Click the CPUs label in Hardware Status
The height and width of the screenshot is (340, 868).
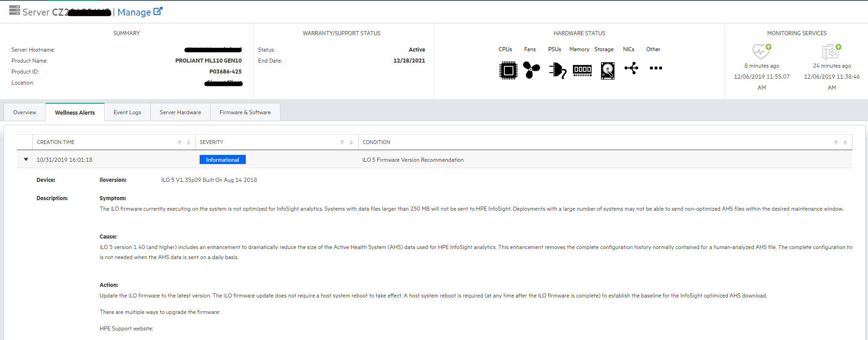(x=505, y=49)
